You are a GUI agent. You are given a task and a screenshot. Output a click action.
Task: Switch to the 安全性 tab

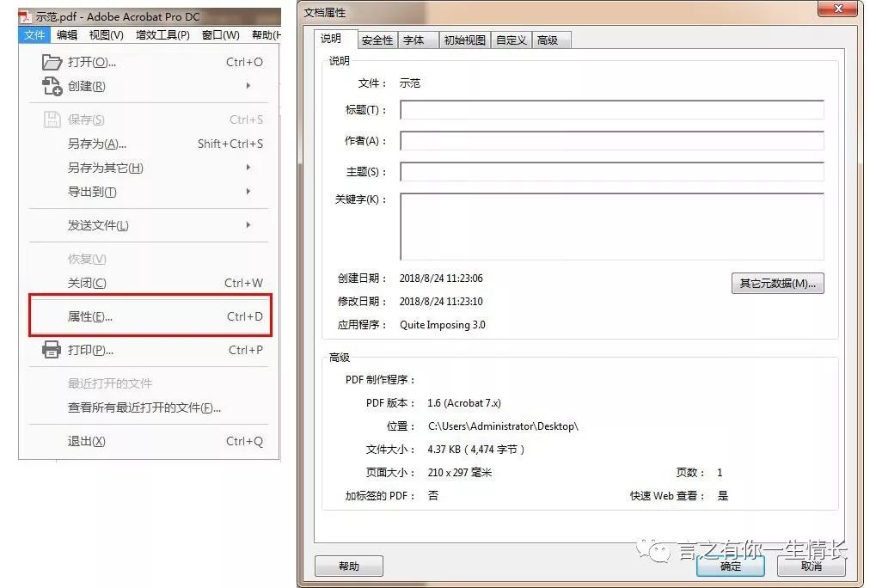(377, 40)
